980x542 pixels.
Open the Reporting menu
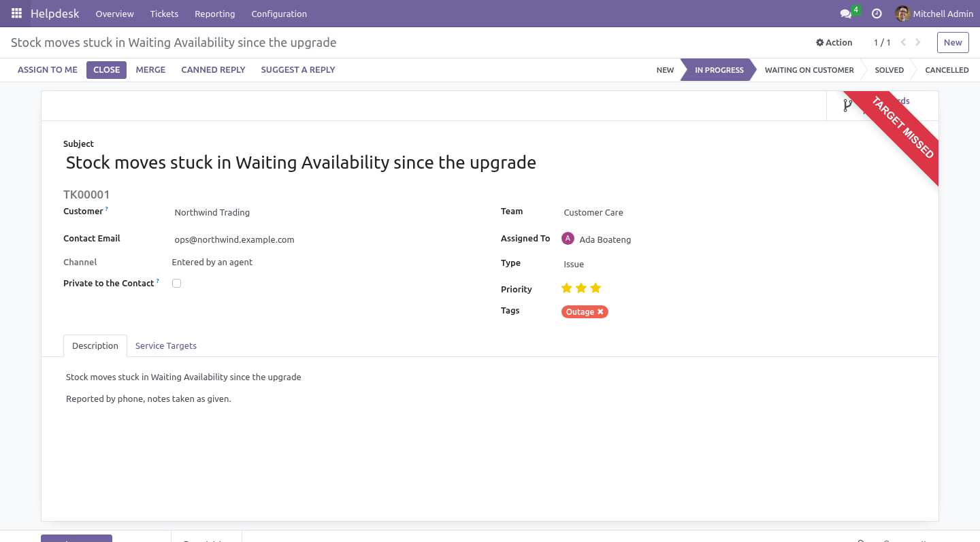click(215, 14)
